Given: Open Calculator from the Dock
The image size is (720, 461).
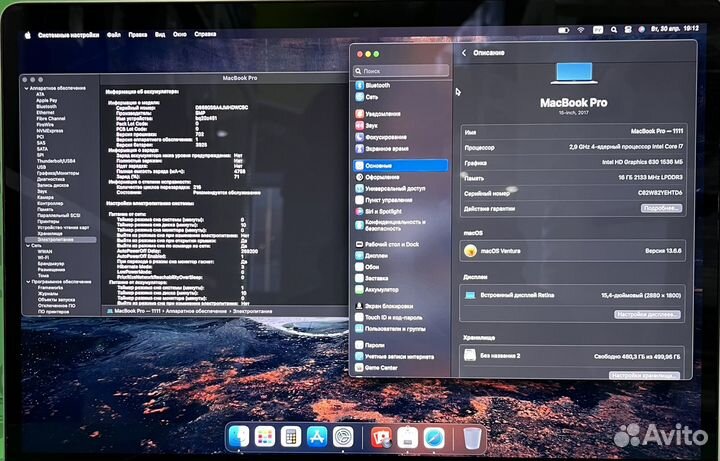Looking at the screenshot, I should 291,437.
